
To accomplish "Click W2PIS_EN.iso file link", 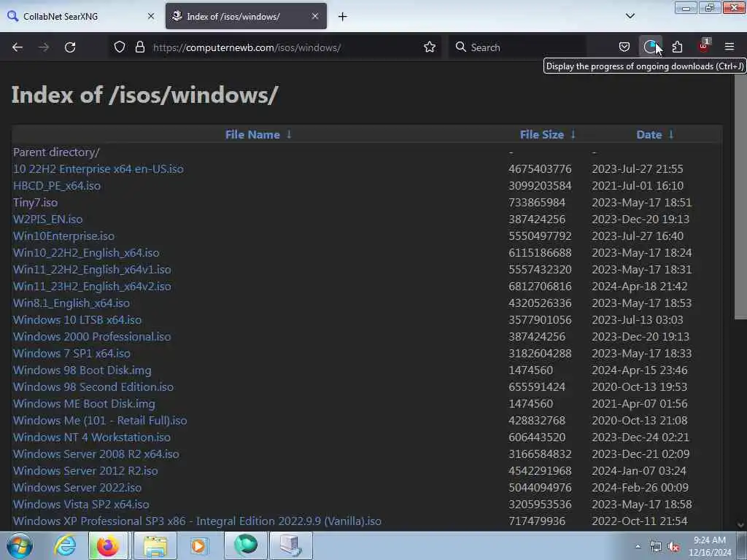I will [x=47, y=219].
